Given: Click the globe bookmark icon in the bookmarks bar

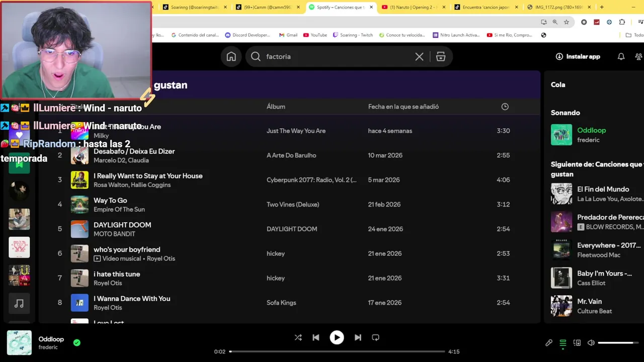Looking at the screenshot, I should [x=543, y=35].
